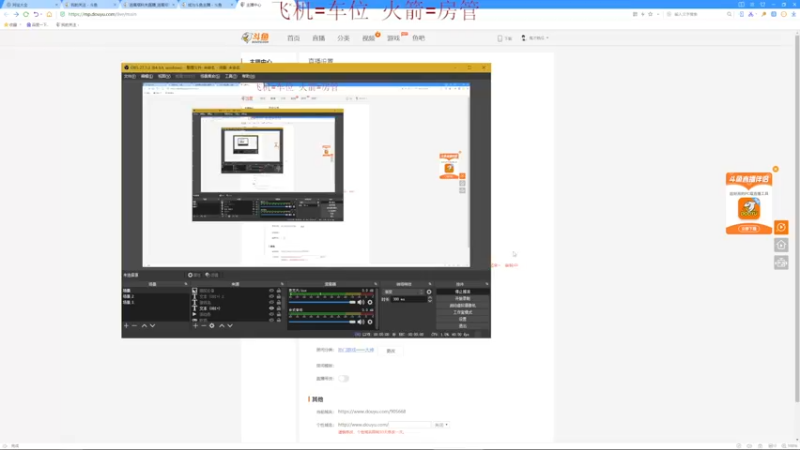
Task: Mute the desktop audio speaker icon
Action: pos(361,302)
